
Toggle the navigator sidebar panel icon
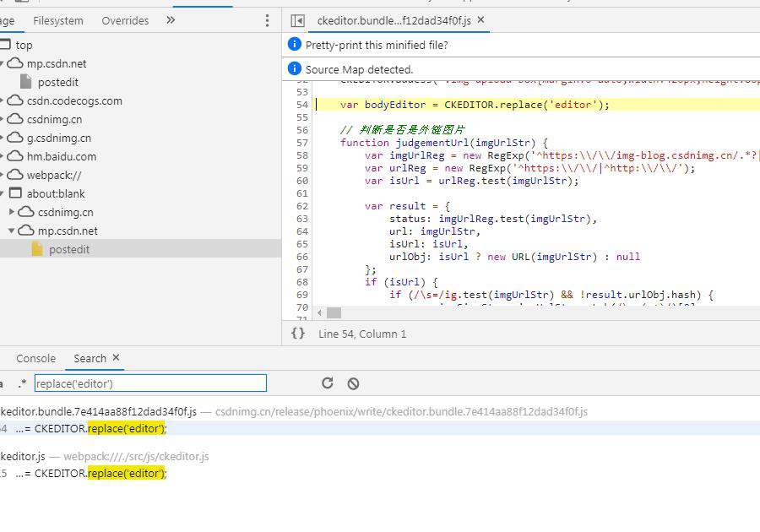point(297,21)
